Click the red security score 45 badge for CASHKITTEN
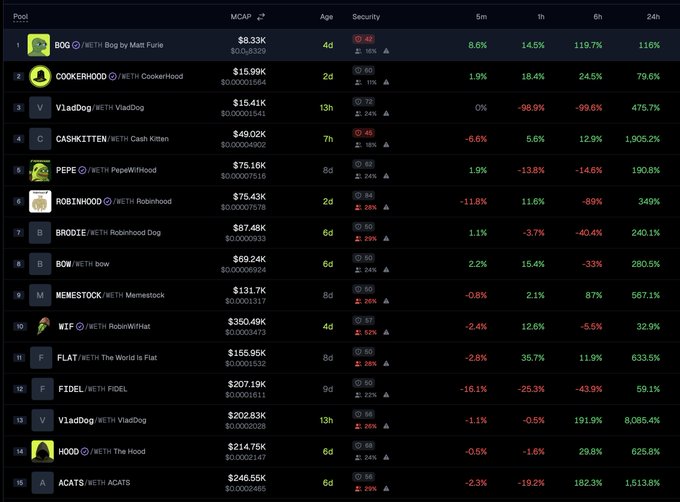 point(364,133)
